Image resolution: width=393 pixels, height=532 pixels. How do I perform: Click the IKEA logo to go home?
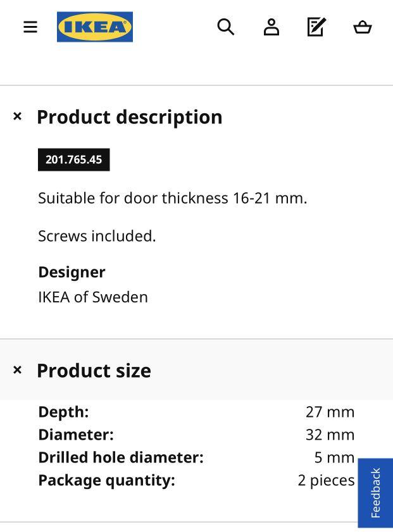click(x=95, y=27)
